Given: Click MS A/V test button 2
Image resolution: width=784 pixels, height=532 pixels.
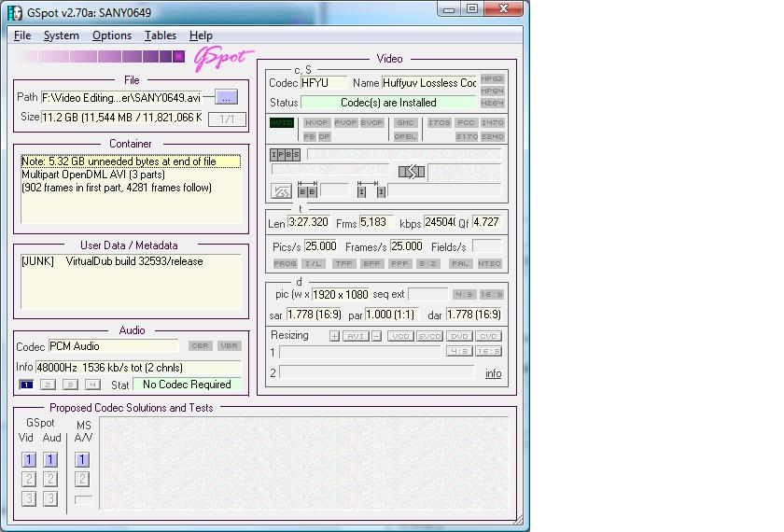Looking at the screenshot, I should coord(82,479).
